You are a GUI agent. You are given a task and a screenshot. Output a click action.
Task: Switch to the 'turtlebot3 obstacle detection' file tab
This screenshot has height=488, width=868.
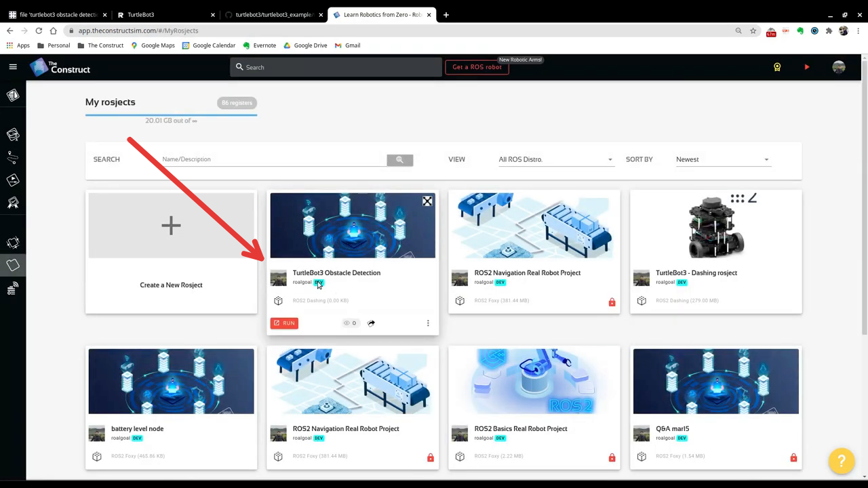pyautogui.click(x=58, y=14)
